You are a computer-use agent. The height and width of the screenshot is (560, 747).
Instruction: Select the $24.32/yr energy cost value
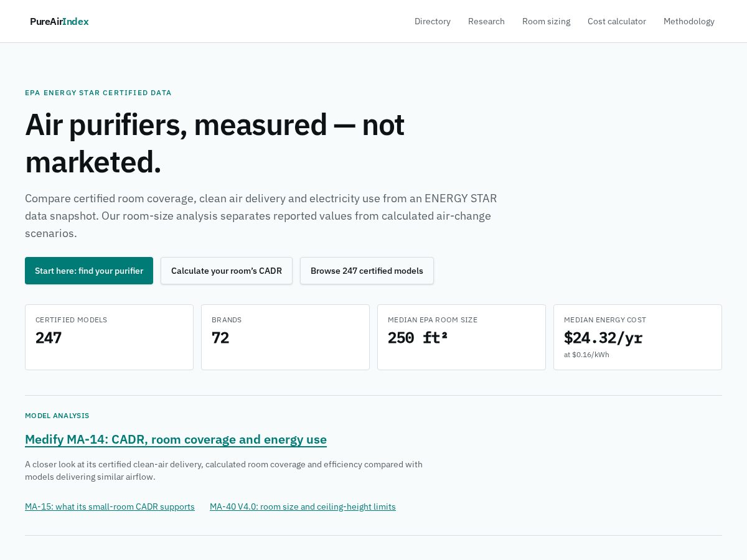click(603, 338)
